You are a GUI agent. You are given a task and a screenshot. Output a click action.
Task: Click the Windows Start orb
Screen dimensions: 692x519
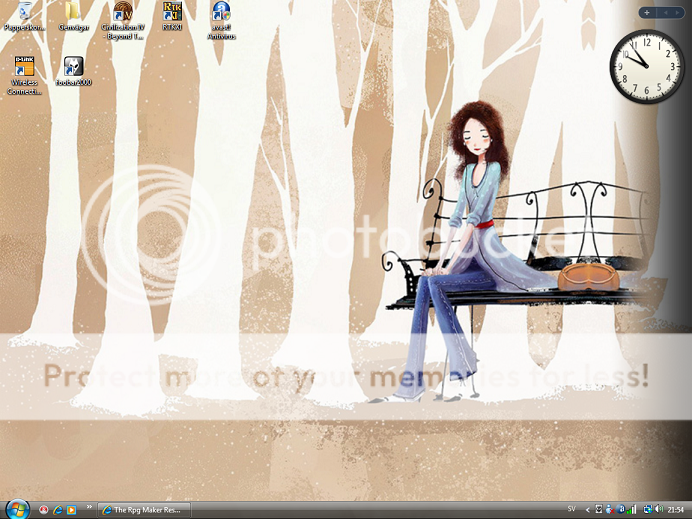pos(17,509)
